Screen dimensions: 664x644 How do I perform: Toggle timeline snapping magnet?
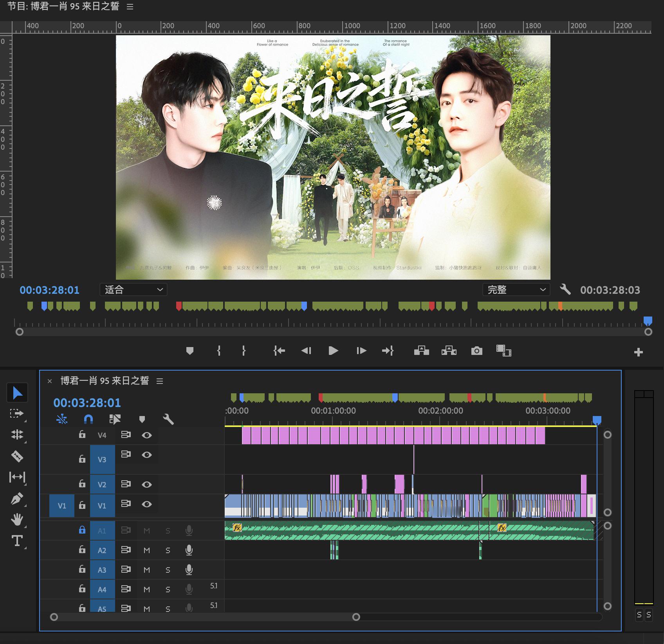[88, 420]
